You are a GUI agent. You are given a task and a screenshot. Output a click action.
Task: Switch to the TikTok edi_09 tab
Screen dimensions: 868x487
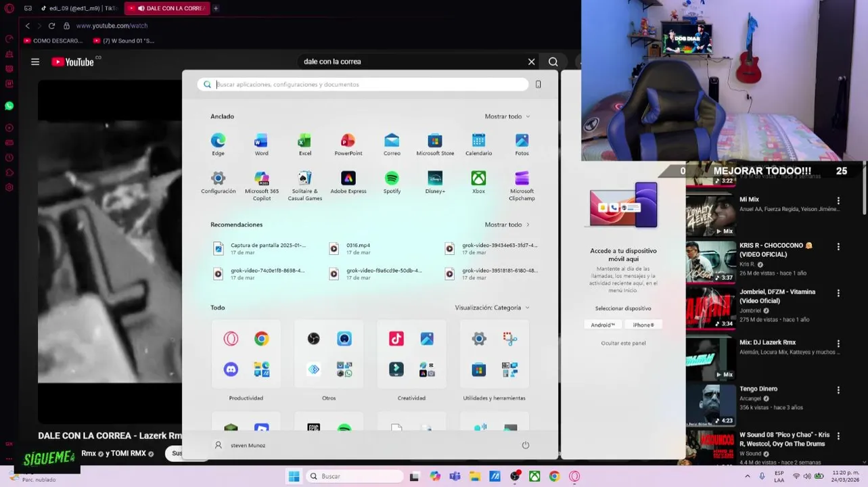79,8
